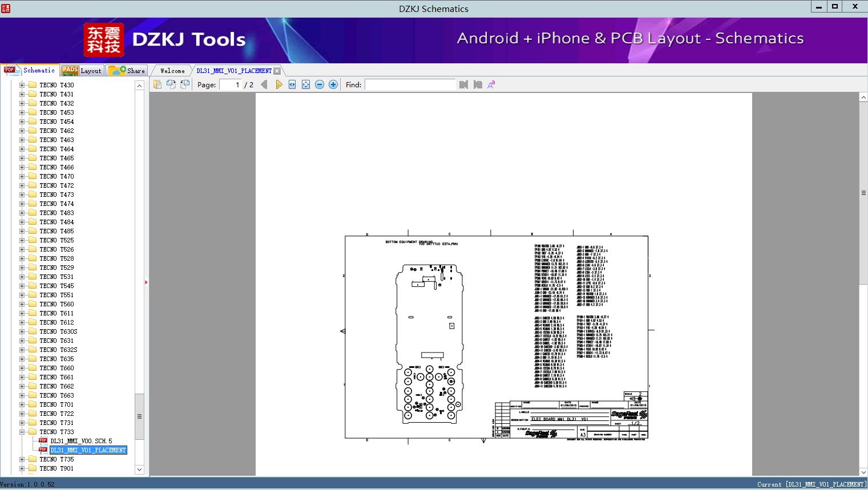Expand the TECNO T430 folder
This screenshot has height=490, width=868.
click(x=22, y=85)
